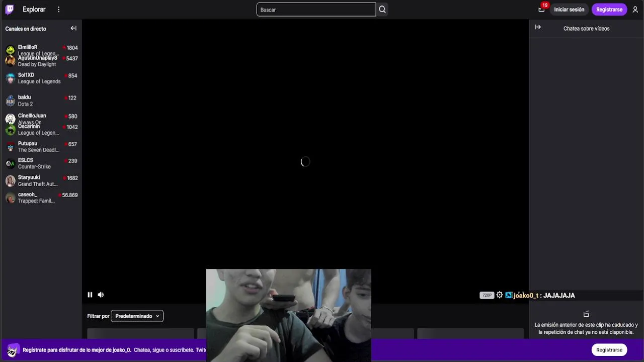Open Filtrar por Predeterminado dropdown
Screen dimensions: 644x362
pos(137,316)
